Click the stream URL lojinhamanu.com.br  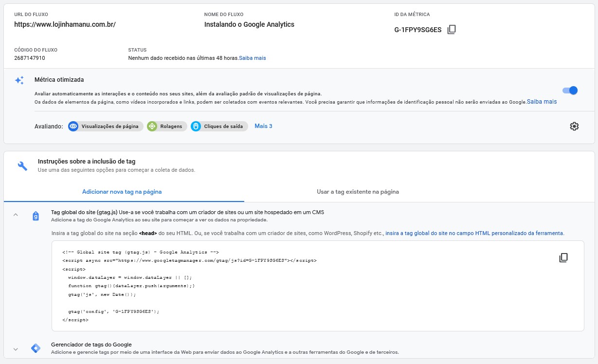[x=65, y=24]
